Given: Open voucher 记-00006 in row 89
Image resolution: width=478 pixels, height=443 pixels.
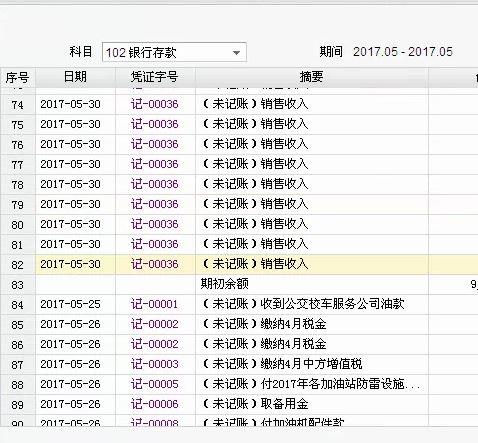Looking at the screenshot, I should click(x=155, y=404).
